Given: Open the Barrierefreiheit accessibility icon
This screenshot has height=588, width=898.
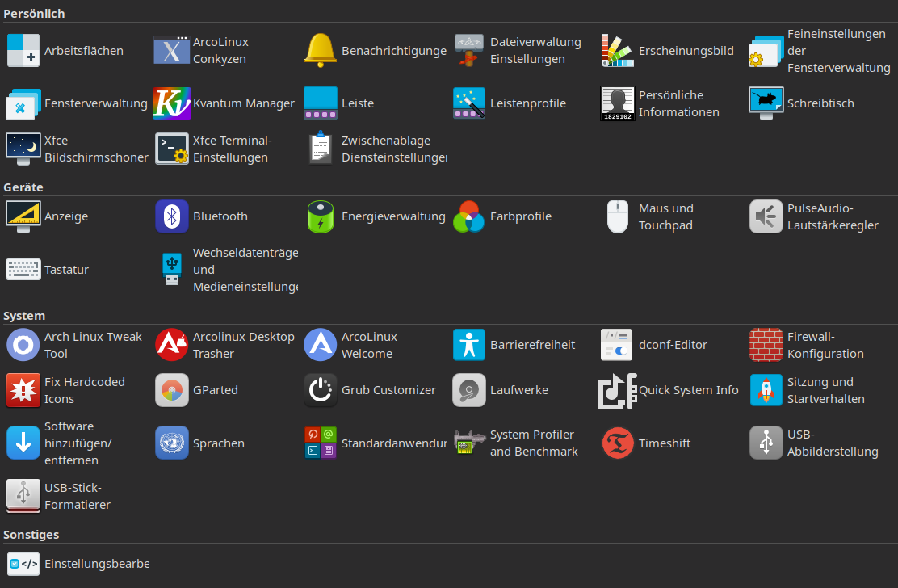Looking at the screenshot, I should (468, 345).
